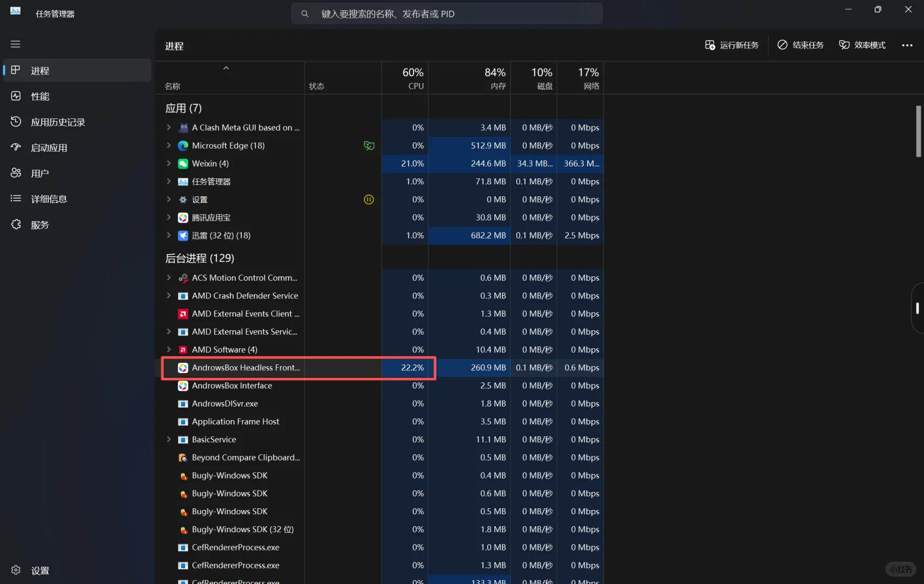Click the Beyond Compare Clipboard icon

pos(183,457)
